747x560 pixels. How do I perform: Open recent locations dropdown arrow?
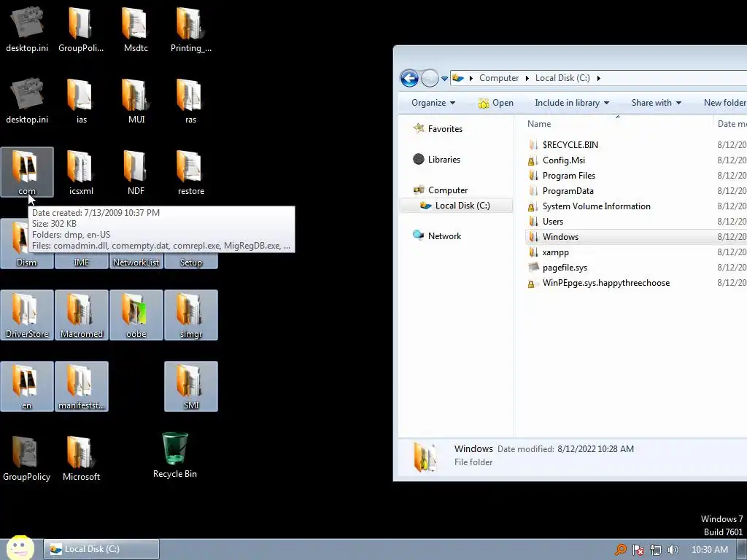444,79
